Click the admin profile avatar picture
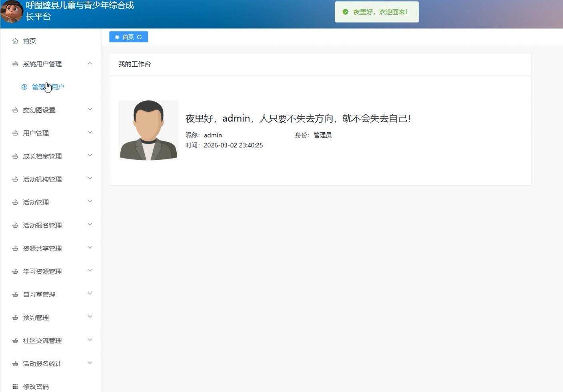Viewport: 563px width, 392px height. [x=148, y=130]
